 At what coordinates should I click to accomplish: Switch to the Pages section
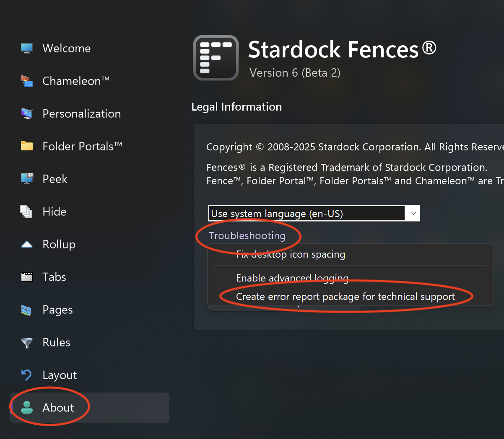coord(57,310)
